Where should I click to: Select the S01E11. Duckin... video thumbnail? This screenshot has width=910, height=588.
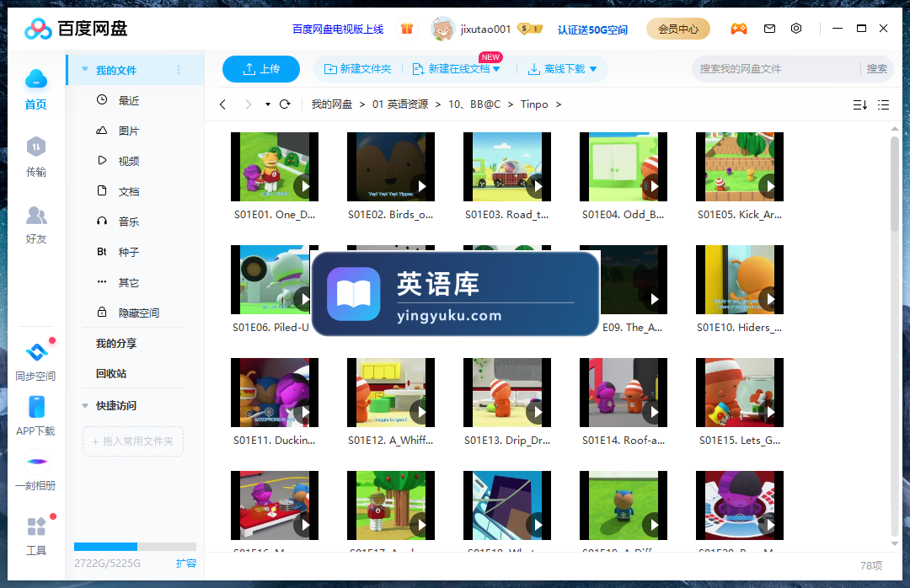[x=275, y=393]
